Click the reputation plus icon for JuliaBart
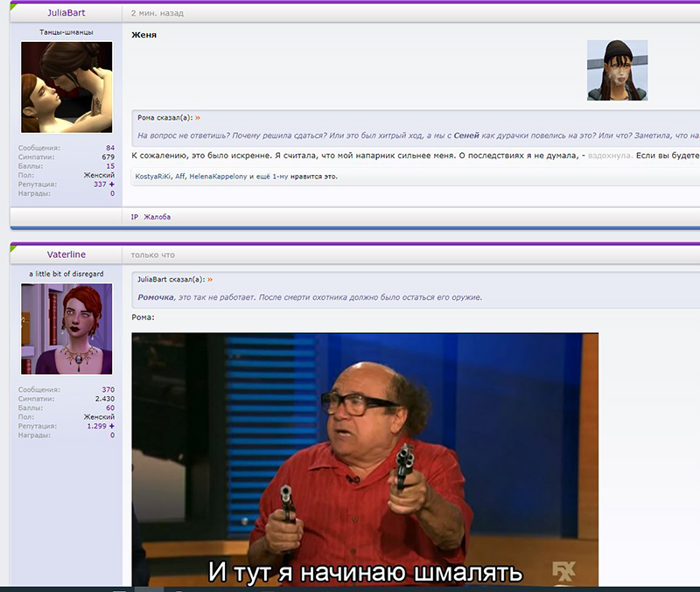700x592 pixels. point(111,185)
